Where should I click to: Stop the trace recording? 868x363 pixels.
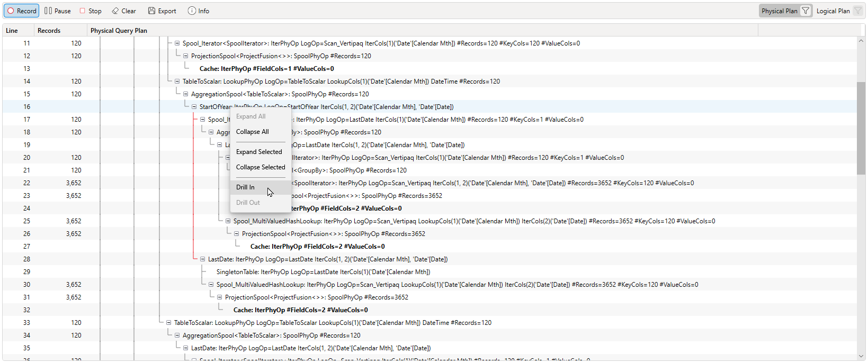tap(90, 11)
